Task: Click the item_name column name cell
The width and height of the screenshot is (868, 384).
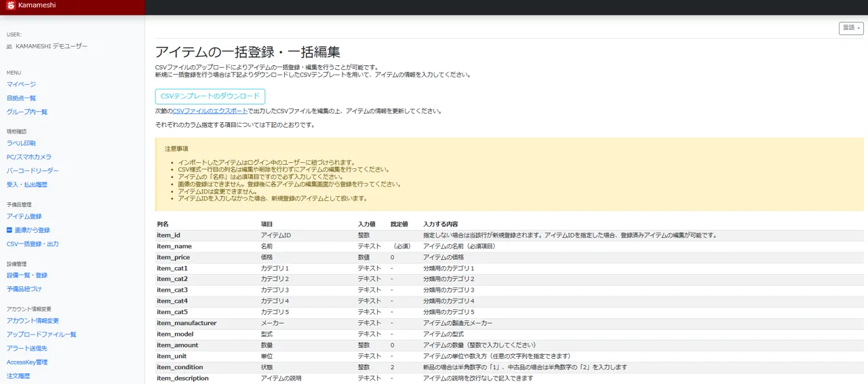Action: point(174,246)
